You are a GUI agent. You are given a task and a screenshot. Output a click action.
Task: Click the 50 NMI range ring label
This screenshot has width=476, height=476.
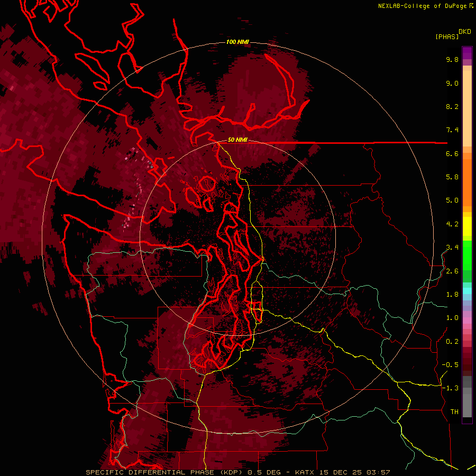tap(237, 140)
